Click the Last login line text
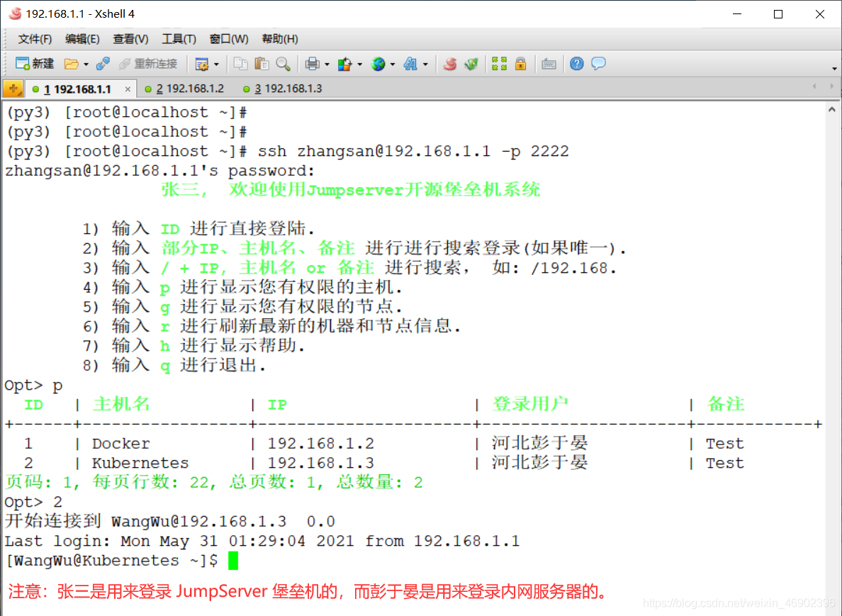Screen dimensions: 842x616 [x=262, y=541]
